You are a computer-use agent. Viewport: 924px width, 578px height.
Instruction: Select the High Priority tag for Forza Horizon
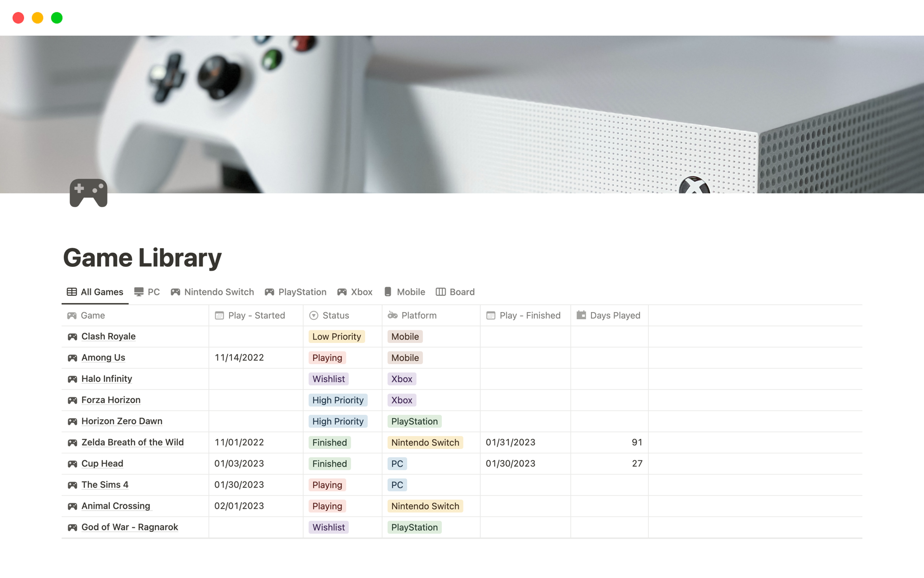(x=338, y=400)
